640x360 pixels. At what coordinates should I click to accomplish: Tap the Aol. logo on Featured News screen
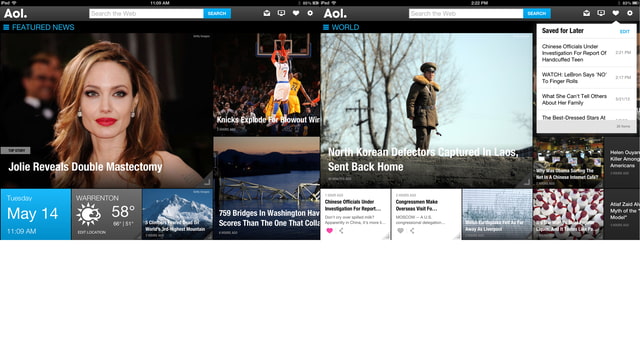[16, 13]
